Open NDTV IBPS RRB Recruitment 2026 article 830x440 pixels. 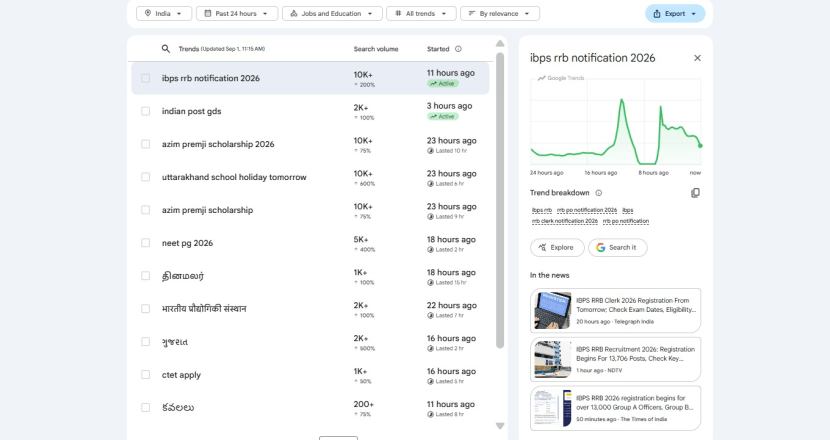[x=615, y=359]
